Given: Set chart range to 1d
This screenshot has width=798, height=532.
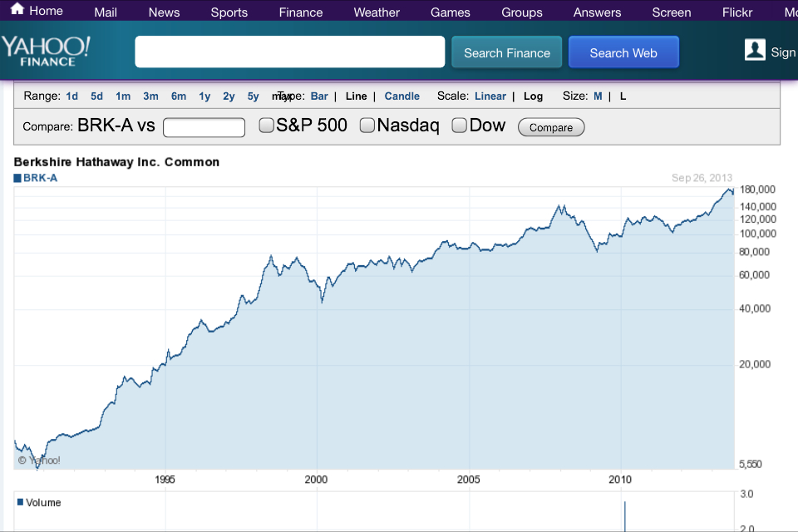Looking at the screenshot, I should coord(71,96).
